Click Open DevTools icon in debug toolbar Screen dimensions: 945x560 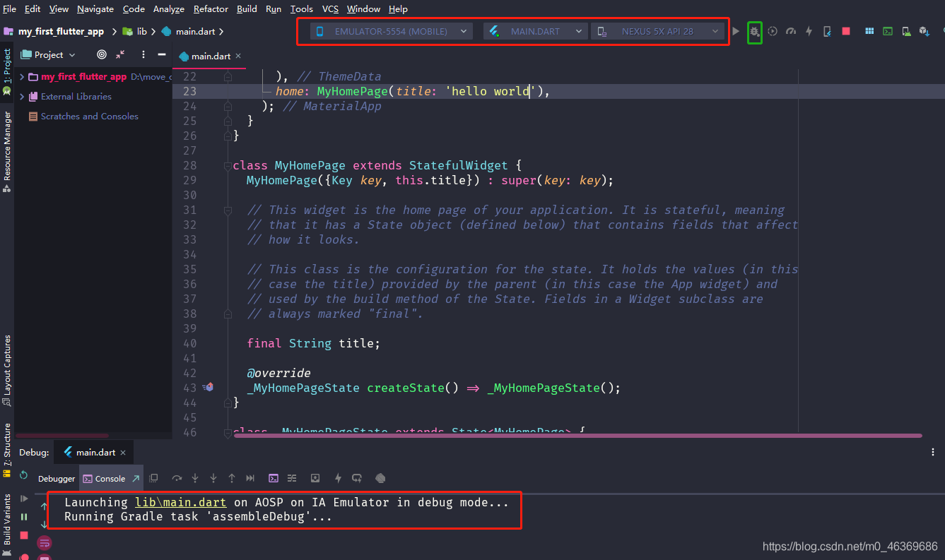point(380,478)
